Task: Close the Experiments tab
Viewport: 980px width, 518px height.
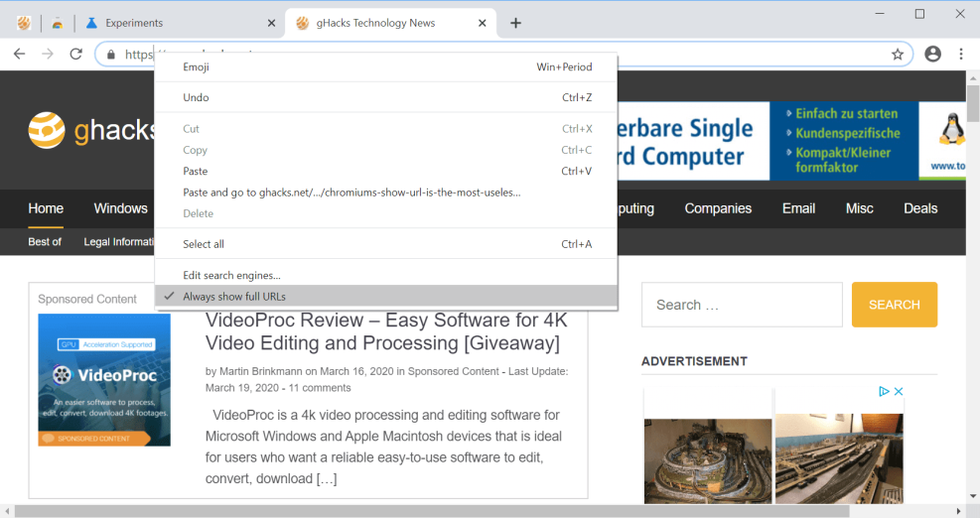Action: click(271, 23)
